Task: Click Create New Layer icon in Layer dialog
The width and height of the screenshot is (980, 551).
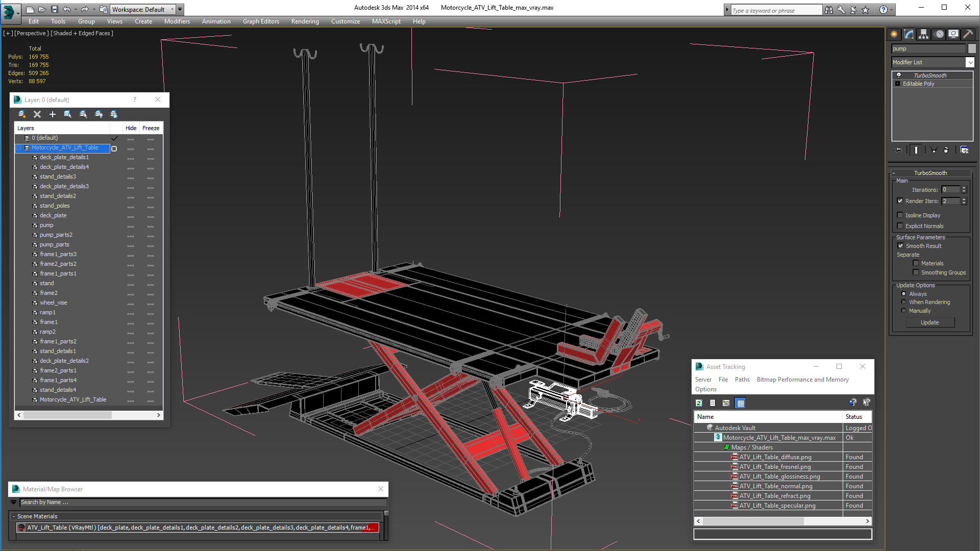Action: (x=22, y=114)
